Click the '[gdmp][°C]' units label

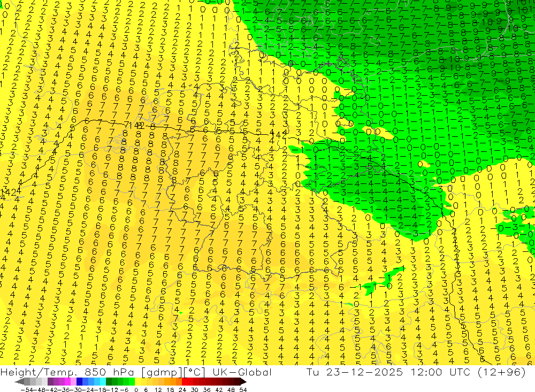click(x=173, y=372)
